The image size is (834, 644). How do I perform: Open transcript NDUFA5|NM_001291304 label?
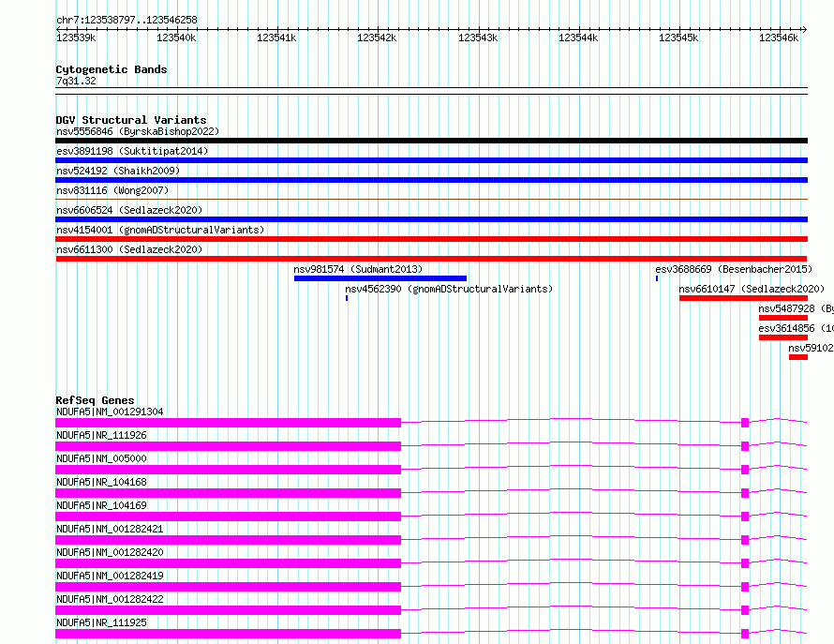[110, 412]
